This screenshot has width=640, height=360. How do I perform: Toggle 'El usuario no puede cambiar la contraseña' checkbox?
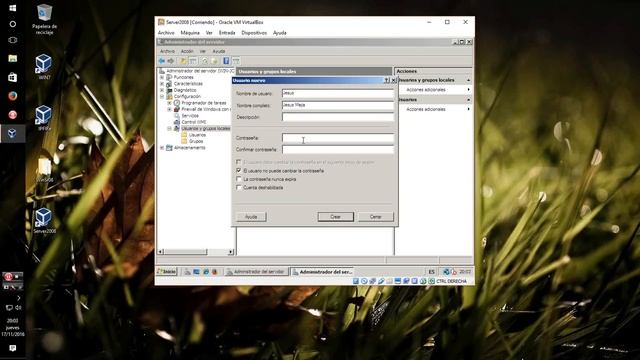[239, 170]
